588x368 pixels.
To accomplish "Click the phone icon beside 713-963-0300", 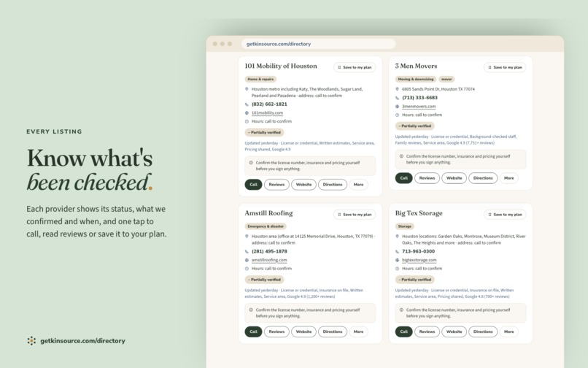I will coord(397,252).
